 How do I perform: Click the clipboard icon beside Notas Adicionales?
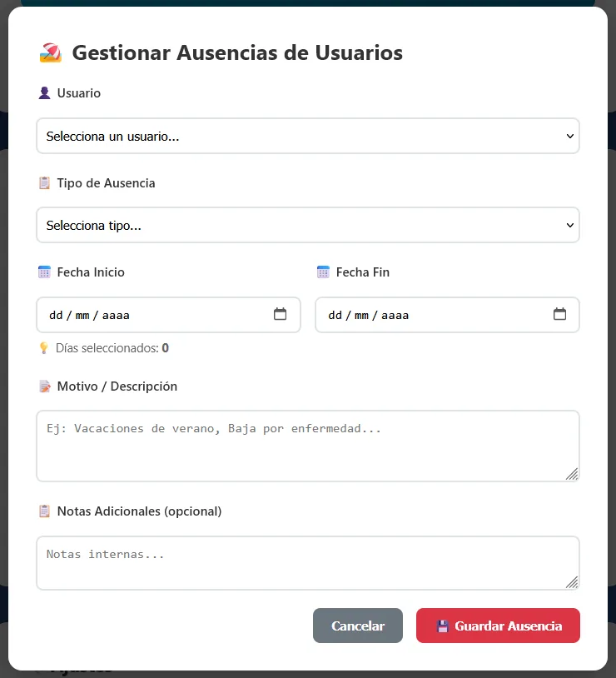pyautogui.click(x=43, y=511)
